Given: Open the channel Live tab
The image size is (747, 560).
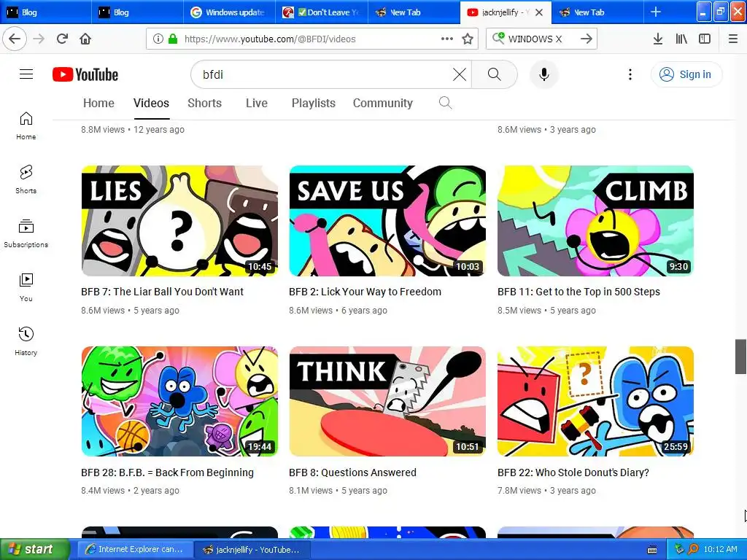Looking at the screenshot, I should [256, 103].
